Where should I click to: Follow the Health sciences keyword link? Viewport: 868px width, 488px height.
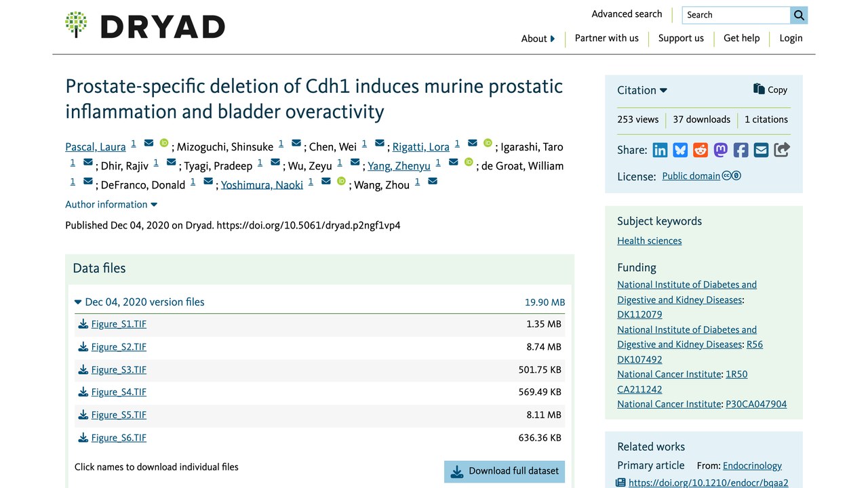pos(650,241)
